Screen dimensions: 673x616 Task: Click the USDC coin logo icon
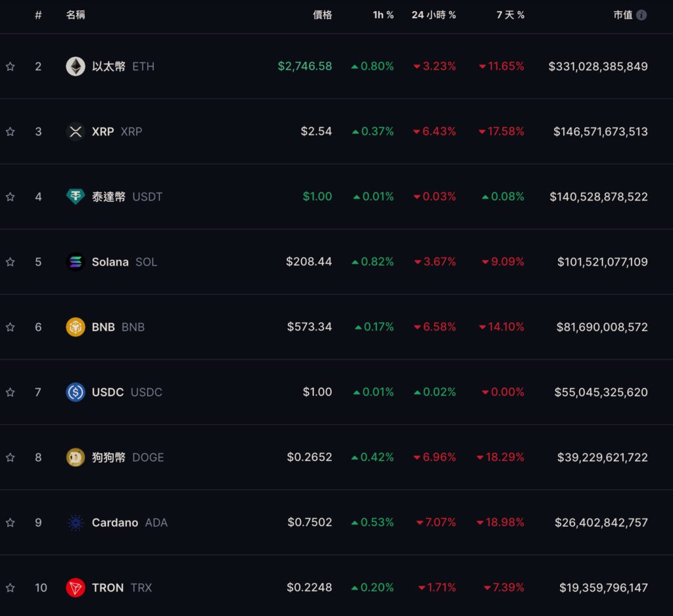(76, 392)
